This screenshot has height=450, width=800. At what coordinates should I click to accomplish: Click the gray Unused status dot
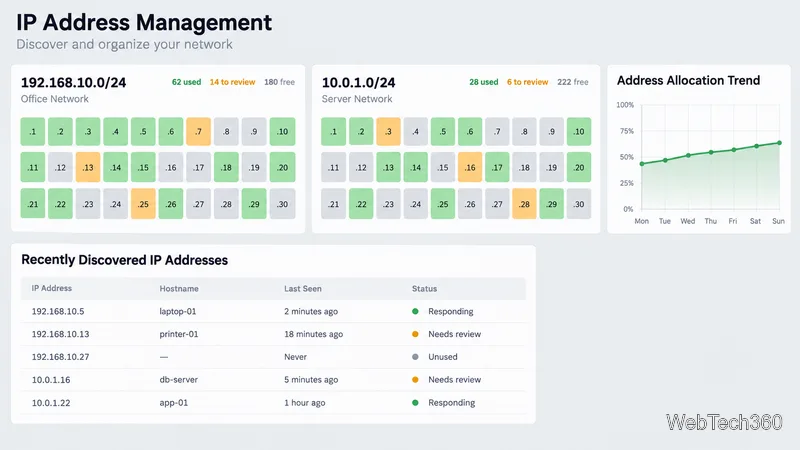coord(415,357)
